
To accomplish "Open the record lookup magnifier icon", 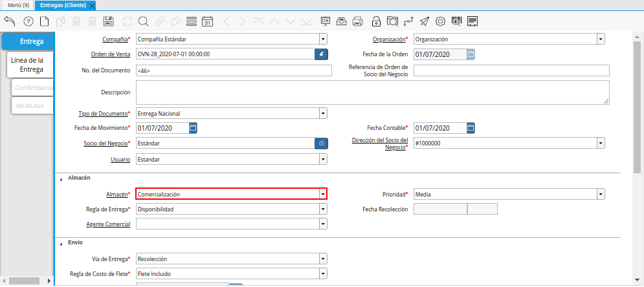I will pos(143,21).
